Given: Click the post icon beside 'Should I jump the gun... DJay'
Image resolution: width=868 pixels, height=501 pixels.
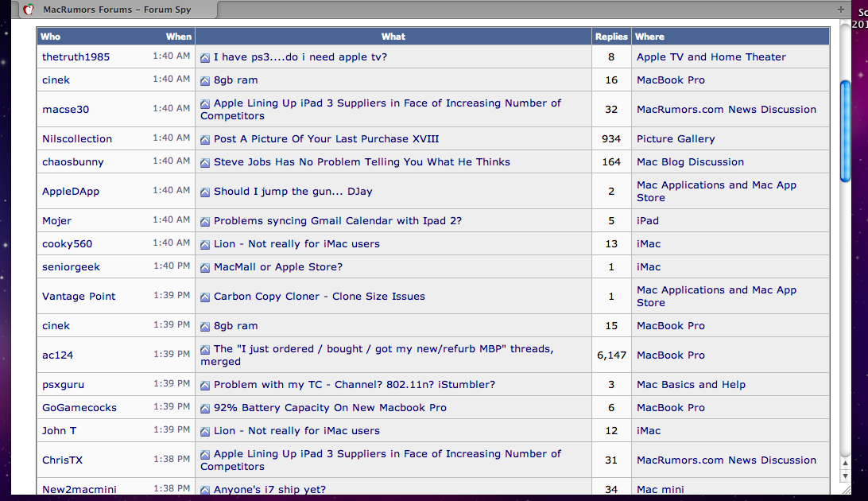Looking at the screenshot, I should point(205,192).
